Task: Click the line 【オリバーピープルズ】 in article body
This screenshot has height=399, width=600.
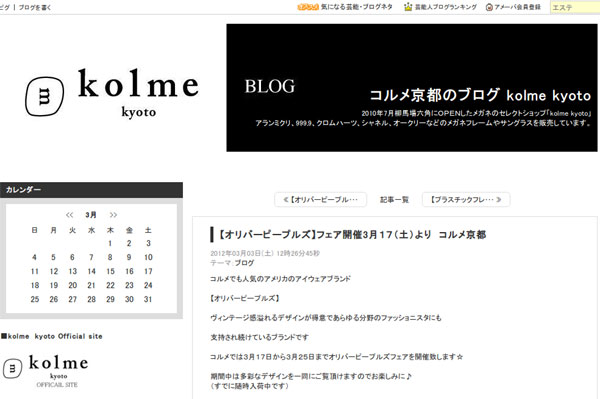Action: [x=245, y=298]
